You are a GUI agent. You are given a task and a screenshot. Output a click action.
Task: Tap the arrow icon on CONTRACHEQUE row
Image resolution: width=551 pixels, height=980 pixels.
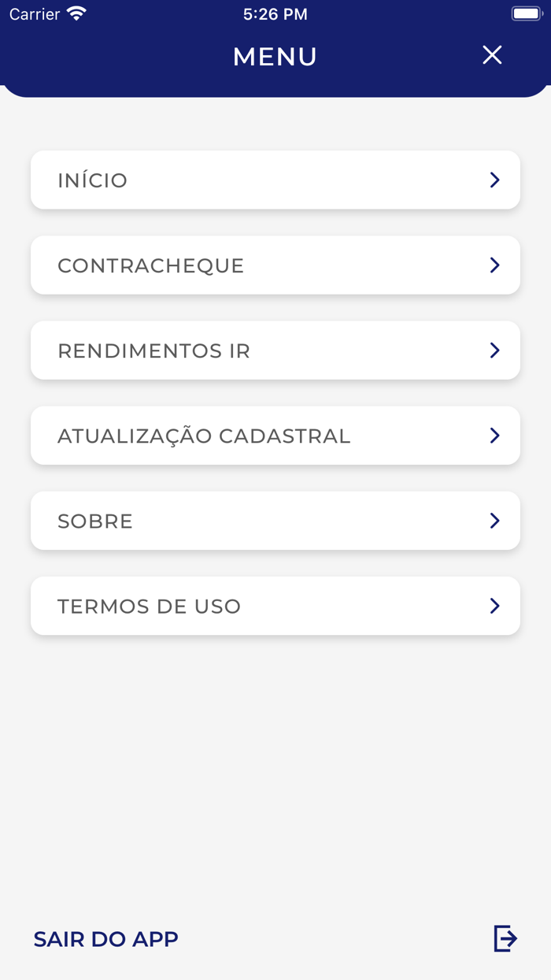494,265
